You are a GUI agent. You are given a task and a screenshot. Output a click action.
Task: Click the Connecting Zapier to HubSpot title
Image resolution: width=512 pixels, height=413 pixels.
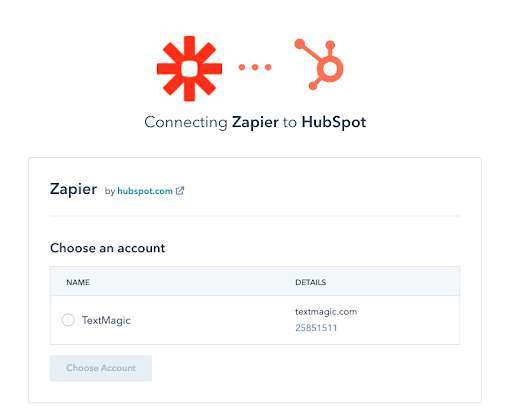click(255, 122)
